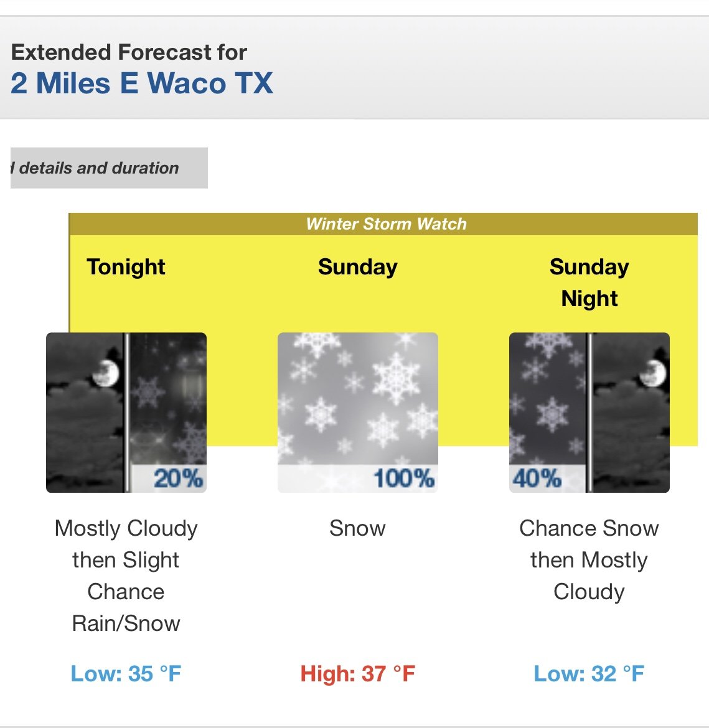This screenshot has width=709, height=728.
Task: Click the Slight Chance Rain/Snow description
Action: [126, 592]
